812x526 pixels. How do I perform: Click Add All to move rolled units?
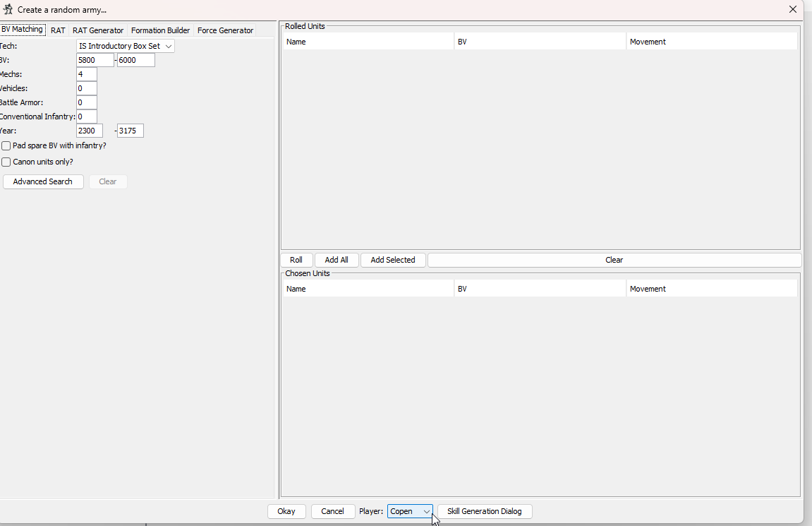pos(337,259)
